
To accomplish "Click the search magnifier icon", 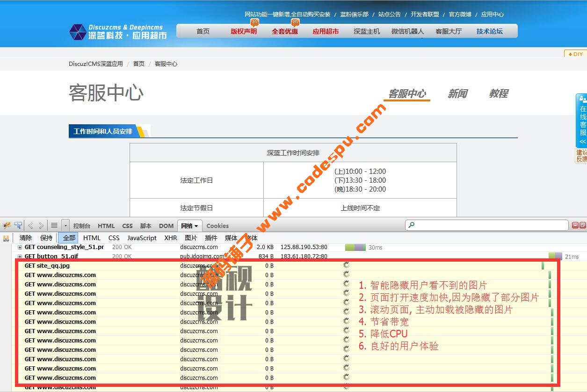I will [412, 225].
